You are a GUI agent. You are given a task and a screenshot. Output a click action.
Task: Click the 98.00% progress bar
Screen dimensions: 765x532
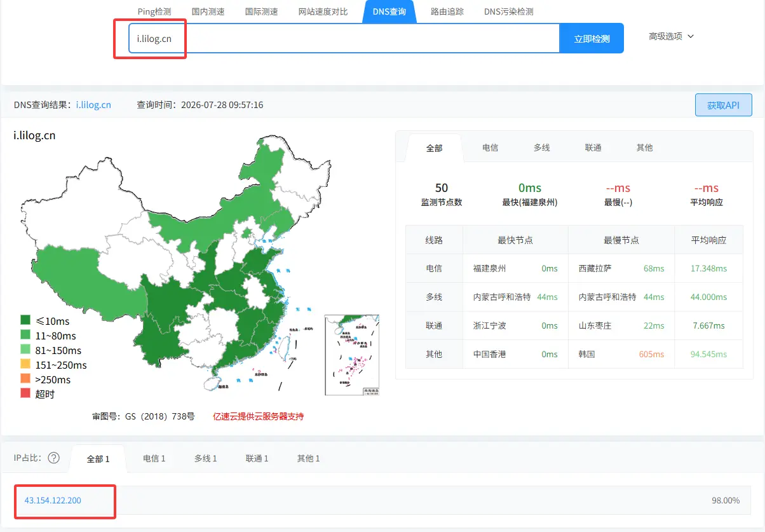coord(382,500)
